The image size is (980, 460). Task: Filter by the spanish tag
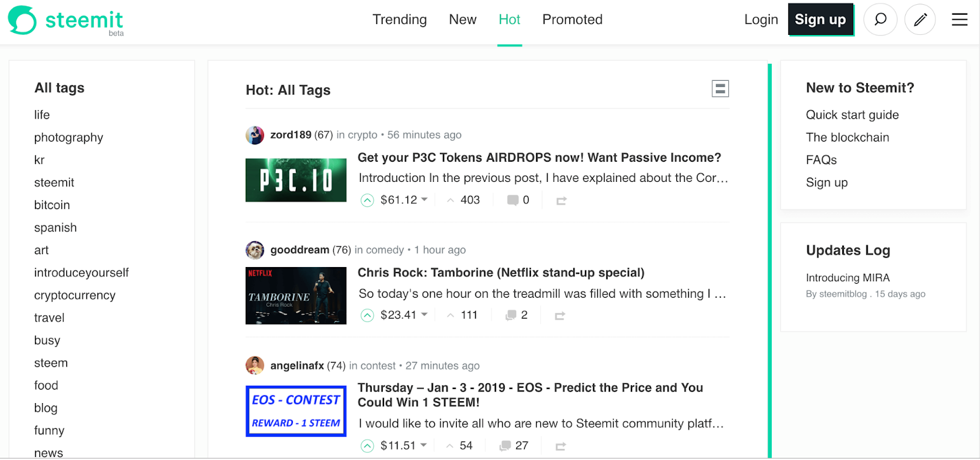pyautogui.click(x=55, y=228)
